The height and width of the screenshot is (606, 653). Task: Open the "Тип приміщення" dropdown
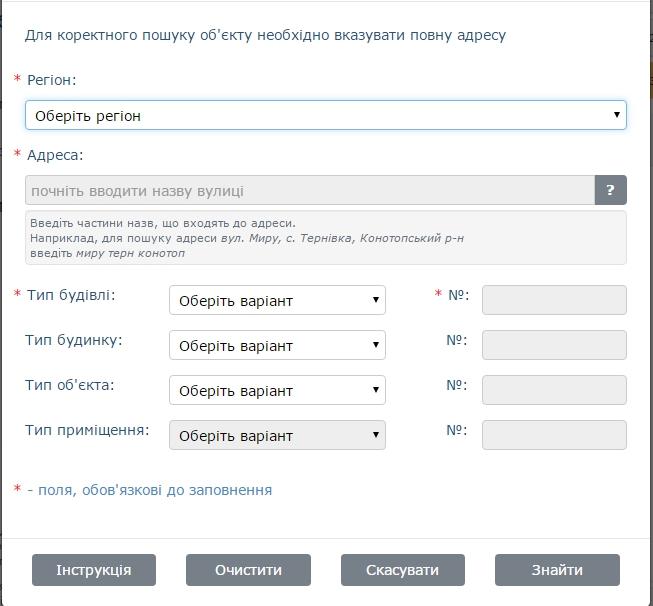[x=277, y=435]
